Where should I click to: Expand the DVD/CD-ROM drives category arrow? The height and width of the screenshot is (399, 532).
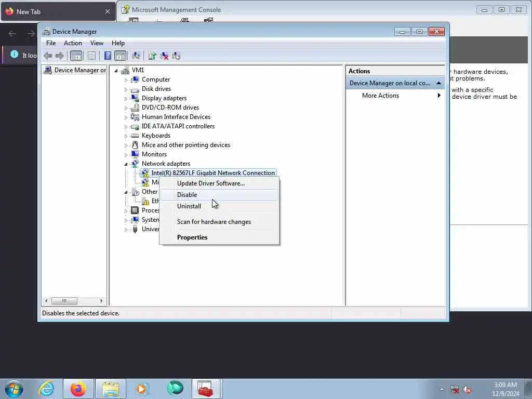[x=126, y=108]
